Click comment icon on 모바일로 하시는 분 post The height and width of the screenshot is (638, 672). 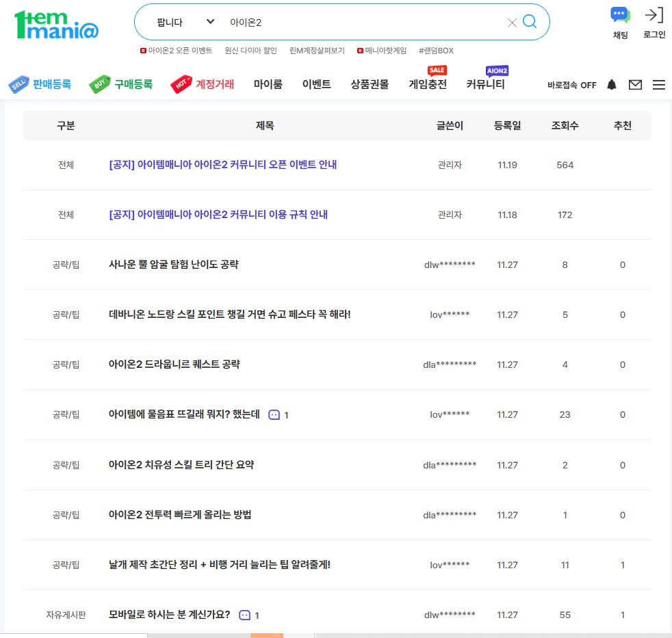click(x=244, y=615)
